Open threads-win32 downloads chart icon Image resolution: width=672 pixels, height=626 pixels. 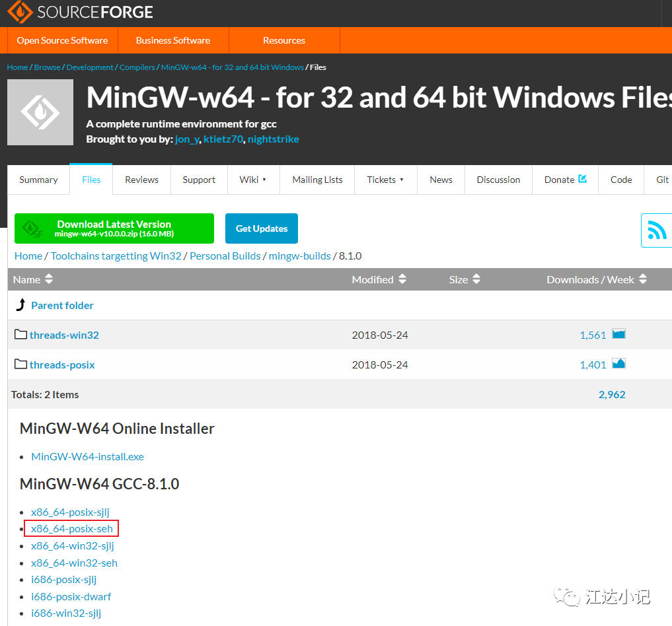618,334
